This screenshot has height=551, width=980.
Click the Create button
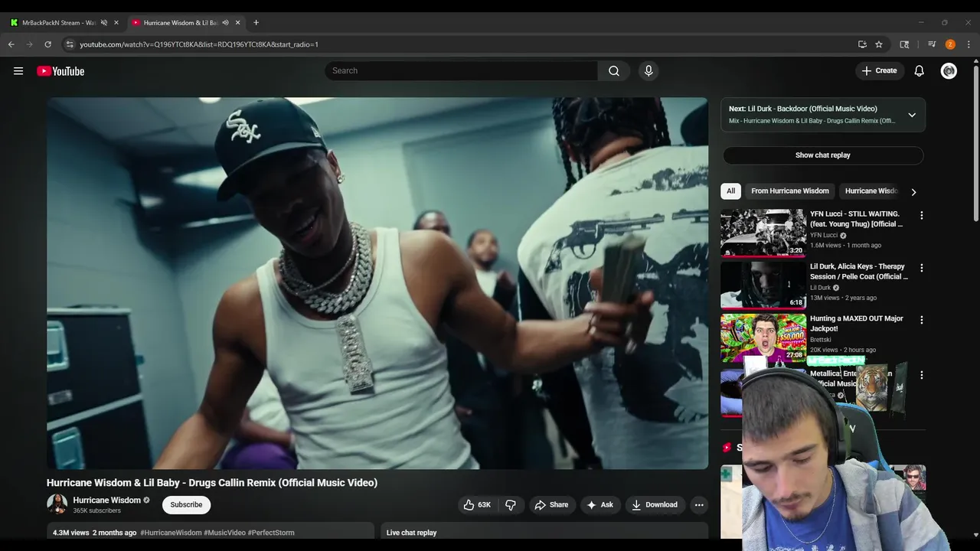click(x=879, y=70)
